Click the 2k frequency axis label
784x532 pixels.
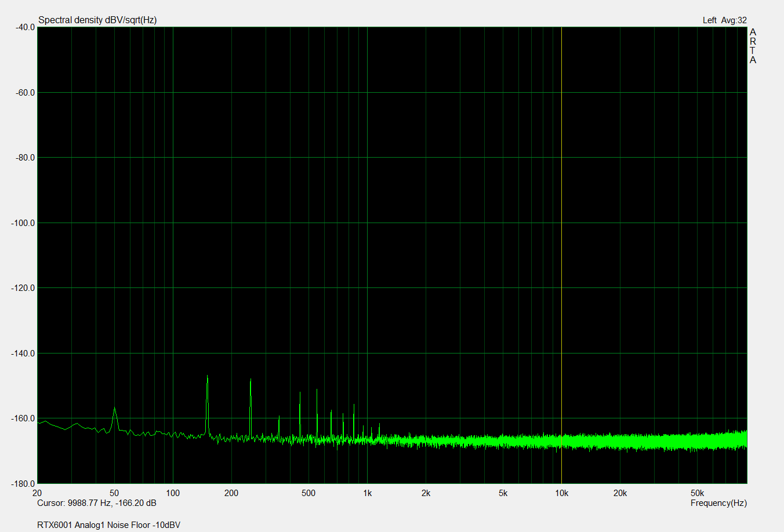point(426,493)
